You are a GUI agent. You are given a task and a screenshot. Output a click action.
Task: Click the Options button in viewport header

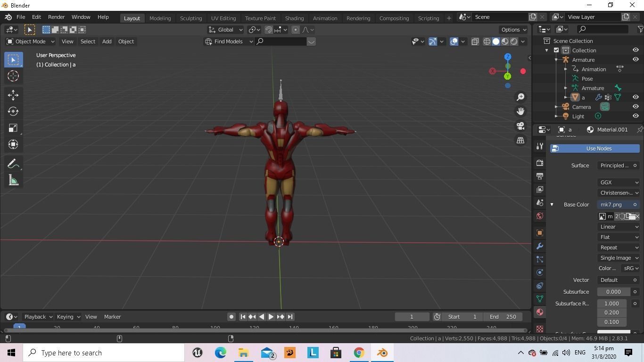[513, 30]
